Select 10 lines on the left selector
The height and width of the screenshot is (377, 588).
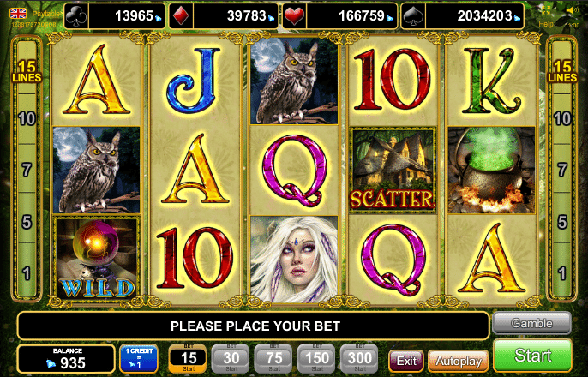(x=27, y=119)
